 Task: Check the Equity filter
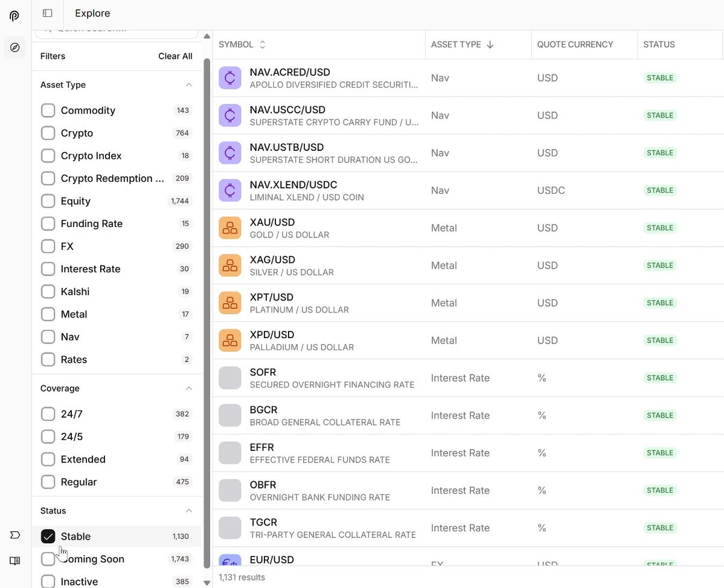(x=48, y=201)
